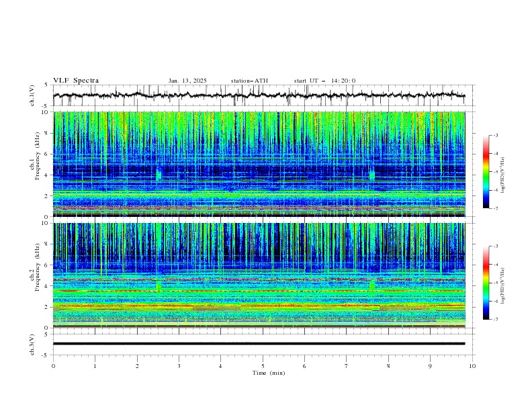Viewport: 532px width, 411px height.
Task: Click the 'Time (min)' axis label
Action: (269, 373)
